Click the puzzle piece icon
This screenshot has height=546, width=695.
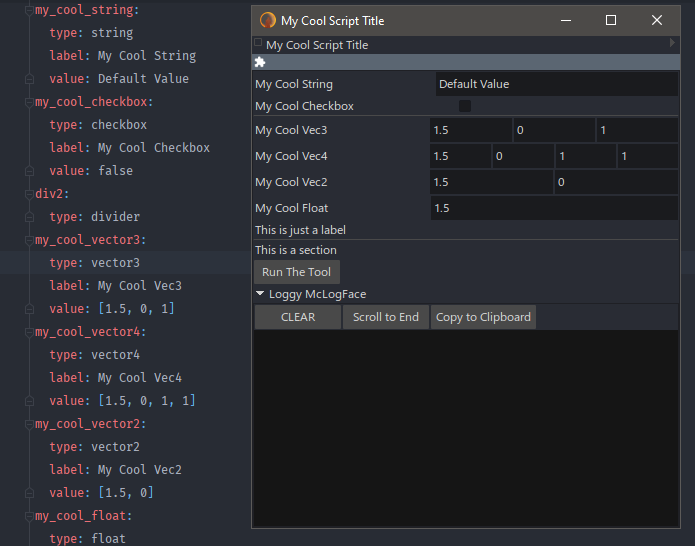(x=260, y=62)
